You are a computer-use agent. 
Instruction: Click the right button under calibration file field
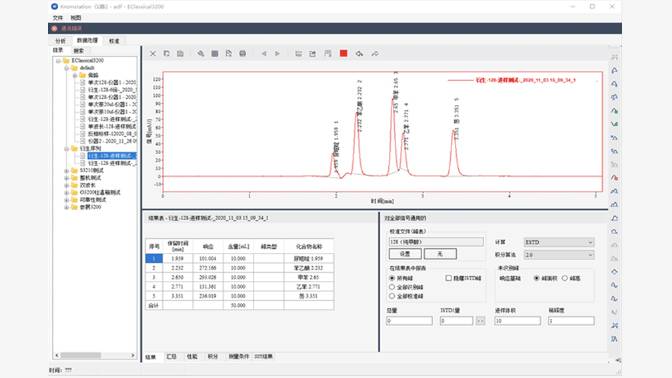coord(440,254)
